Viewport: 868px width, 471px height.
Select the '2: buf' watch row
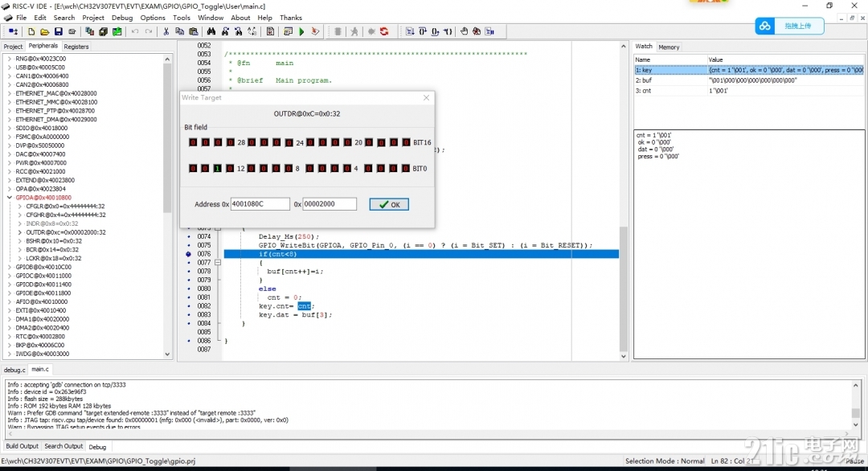[x=749, y=80]
